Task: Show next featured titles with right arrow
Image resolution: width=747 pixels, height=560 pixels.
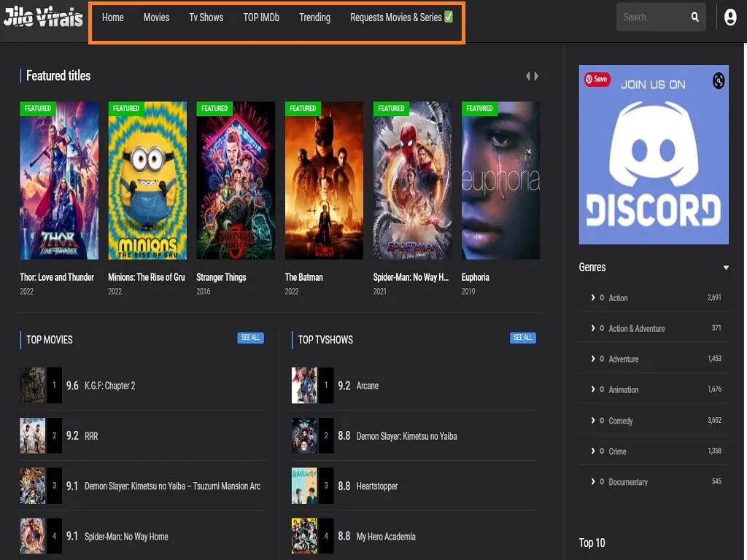Action: (536, 76)
